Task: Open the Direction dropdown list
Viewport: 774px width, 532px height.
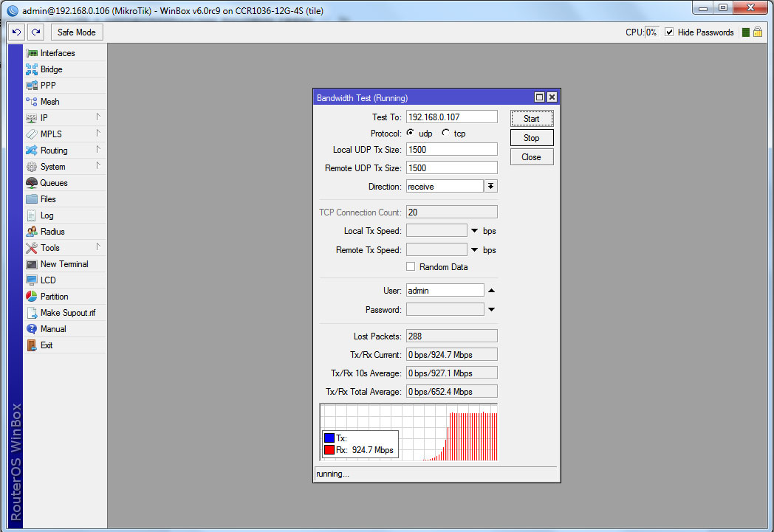Action: [490, 187]
